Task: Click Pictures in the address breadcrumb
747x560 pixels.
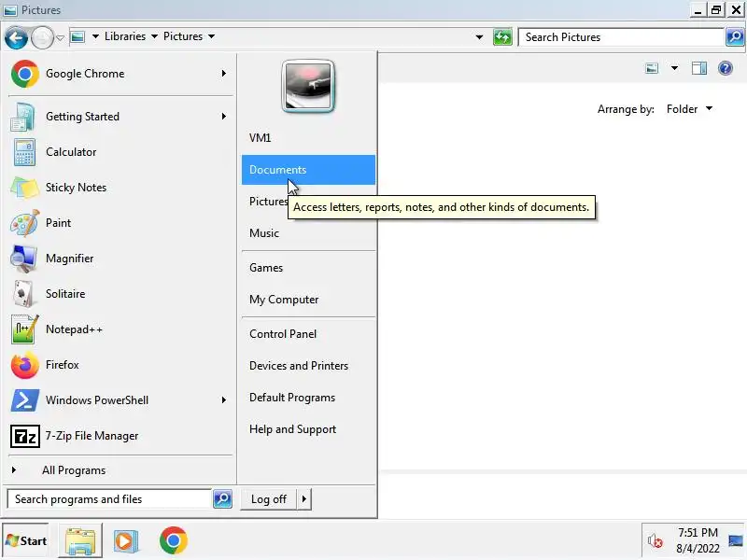Action: [x=183, y=36]
